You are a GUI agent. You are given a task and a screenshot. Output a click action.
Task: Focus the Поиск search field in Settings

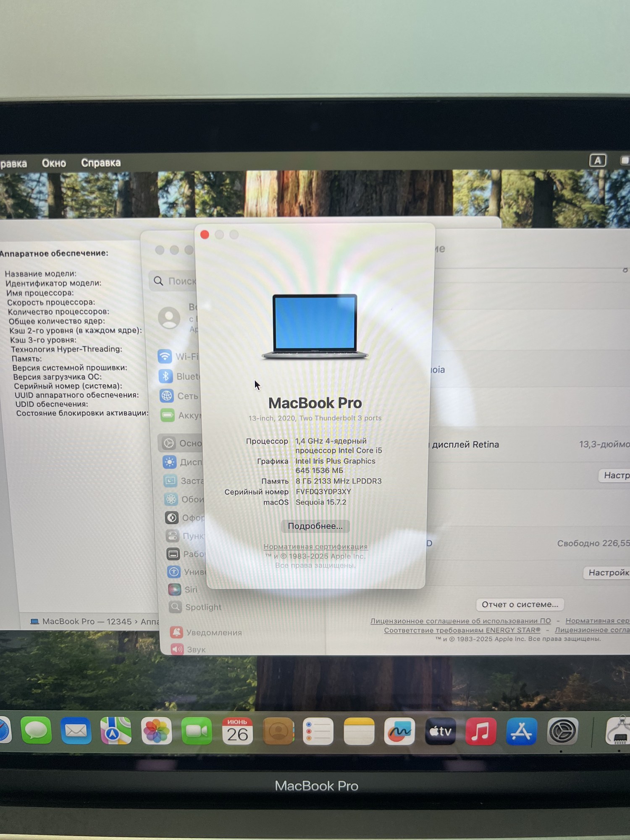[x=173, y=281]
